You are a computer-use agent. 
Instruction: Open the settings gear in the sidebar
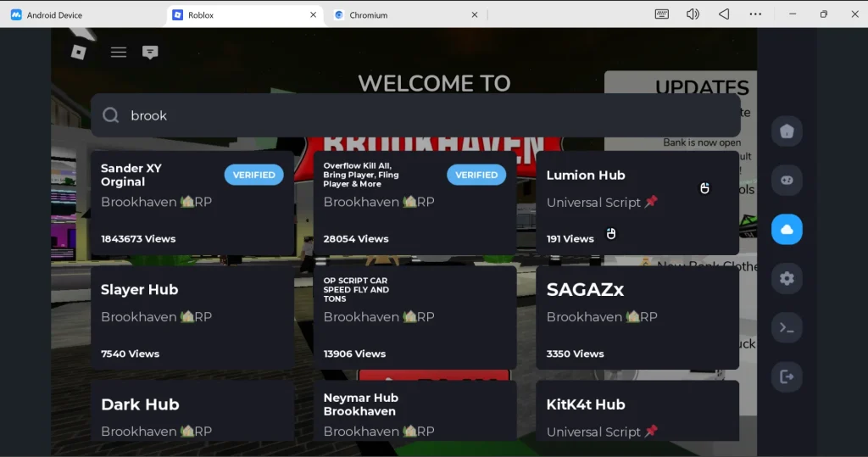(787, 278)
